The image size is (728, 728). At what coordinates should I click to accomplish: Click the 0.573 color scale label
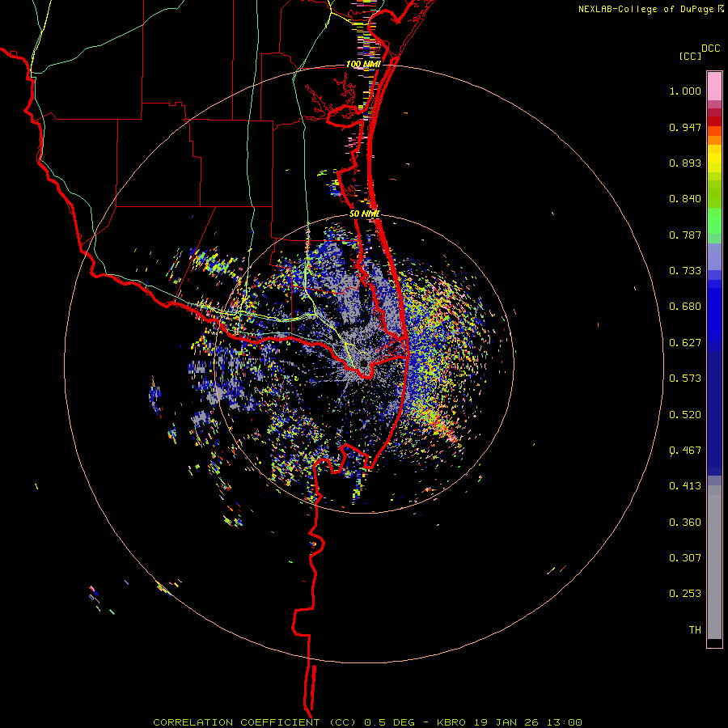[x=685, y=379]
